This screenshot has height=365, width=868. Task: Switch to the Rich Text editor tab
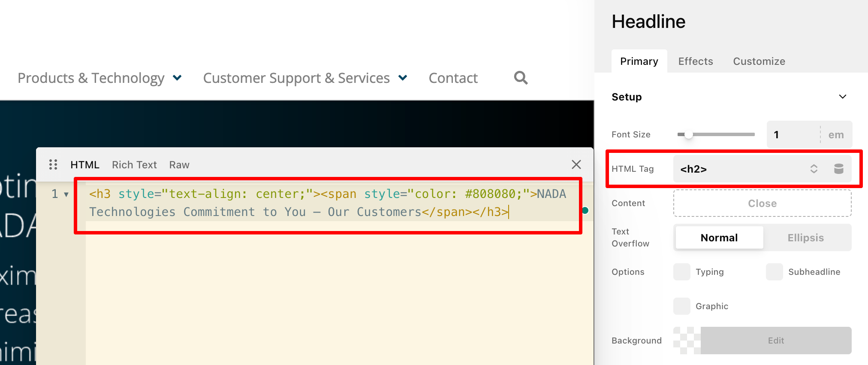coord(134,165)
